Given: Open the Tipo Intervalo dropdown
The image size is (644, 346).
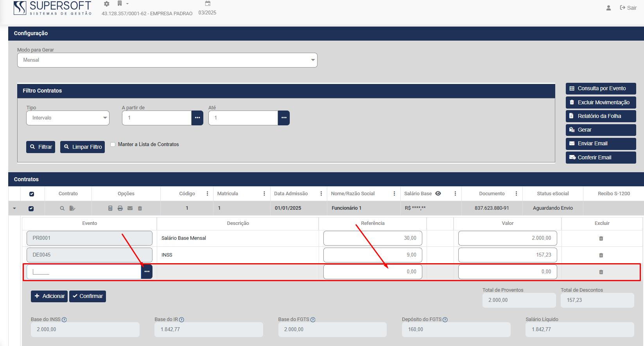Looking at the screenshot, I should (68, 118).
